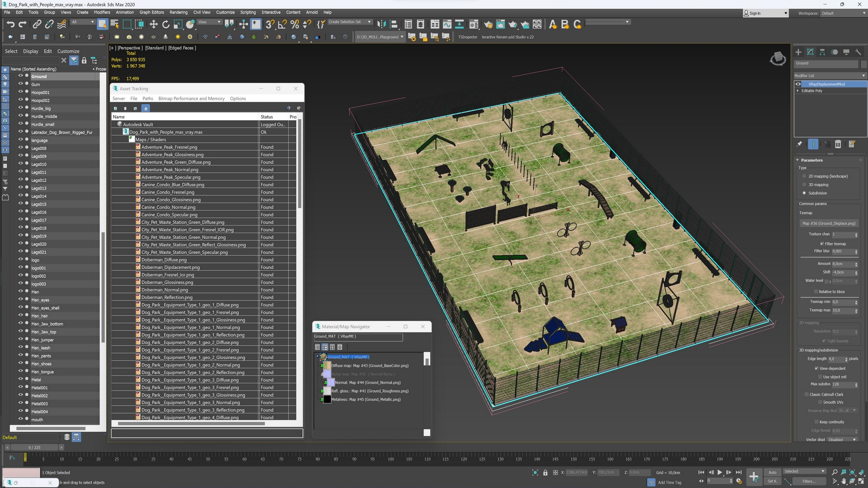Hide the Ground object in Scene Explorer

(20, 76)
